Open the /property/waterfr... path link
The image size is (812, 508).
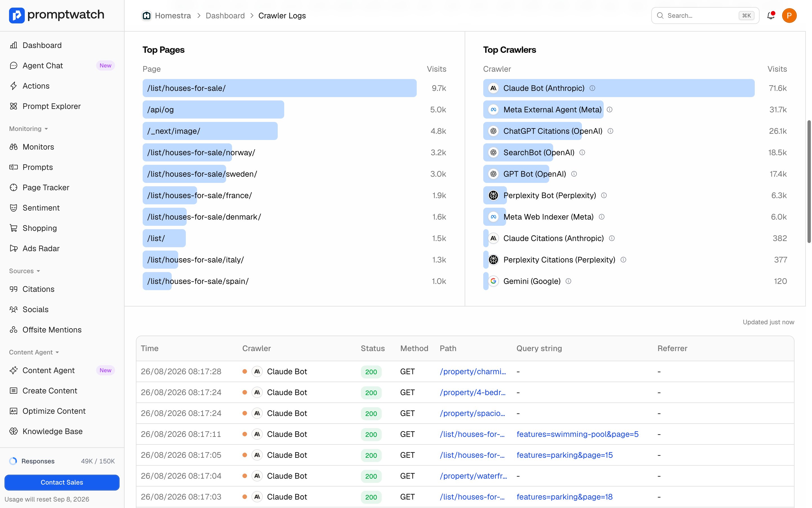(473, 476)
